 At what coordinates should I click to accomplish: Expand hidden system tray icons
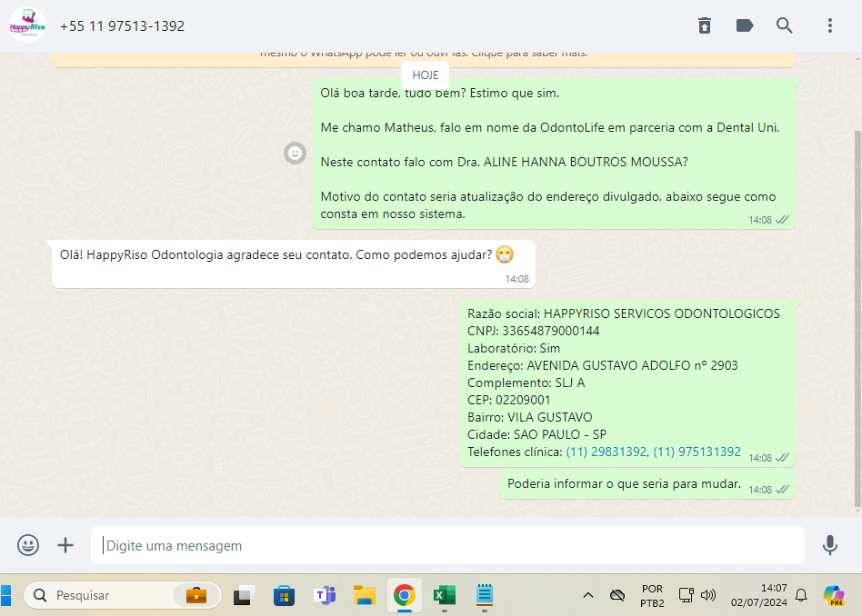587,595
